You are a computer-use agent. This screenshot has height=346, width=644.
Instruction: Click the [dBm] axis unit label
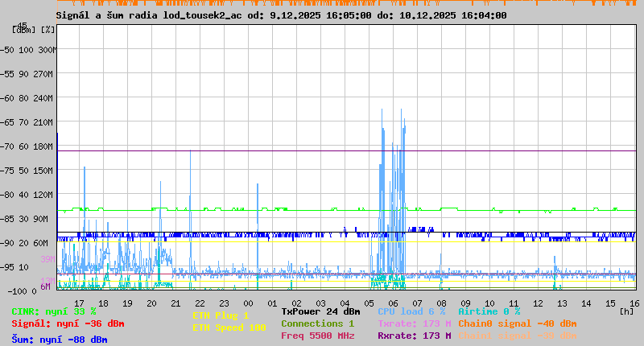tap(25, 30)
